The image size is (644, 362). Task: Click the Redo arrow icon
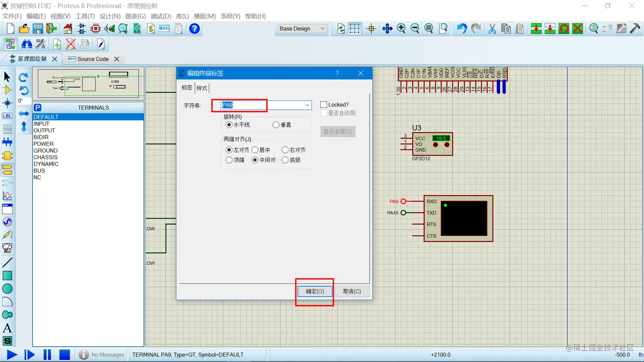point(476,29)
